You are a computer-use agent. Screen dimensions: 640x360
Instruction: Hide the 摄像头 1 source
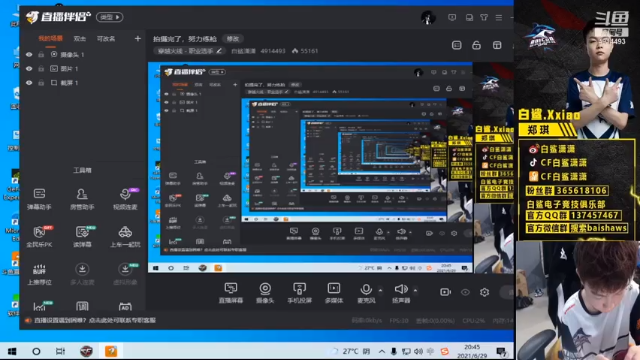[x=29, y=54]
